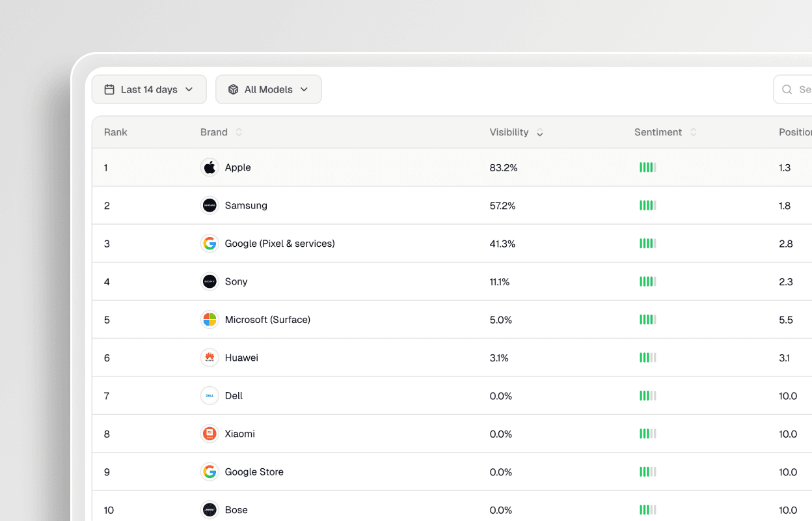The image size is (812, 521).
Task: Open the Dell brand entry
Action: pos(234,395)
